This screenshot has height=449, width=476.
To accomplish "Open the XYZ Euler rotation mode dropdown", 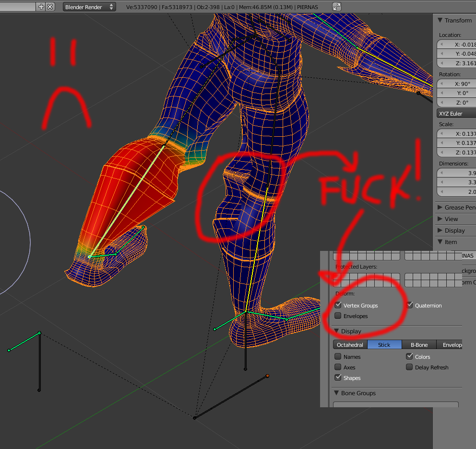I will (x=456, y=114).
